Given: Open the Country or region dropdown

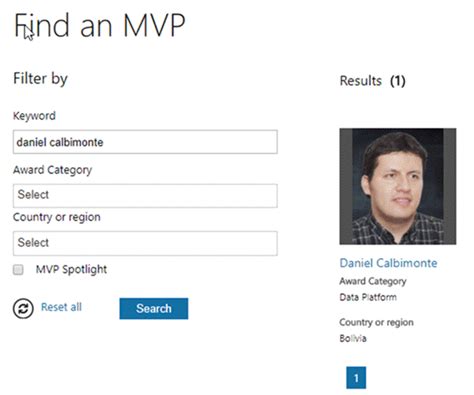Looking at the screenshot, I should 145,243.
